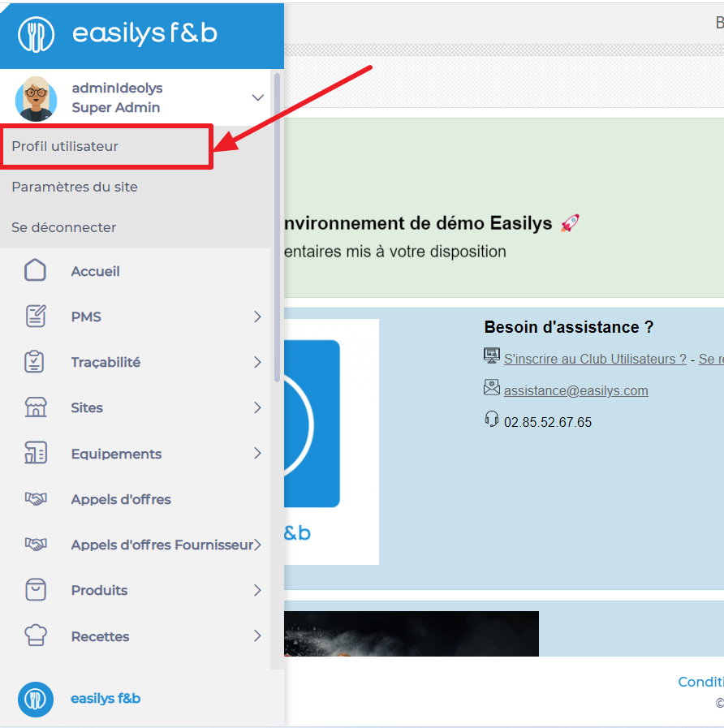This screenshot has width=724, height=728.
Task: Click the adminIdeolys user avatar
Action: (x=37, y=98)
